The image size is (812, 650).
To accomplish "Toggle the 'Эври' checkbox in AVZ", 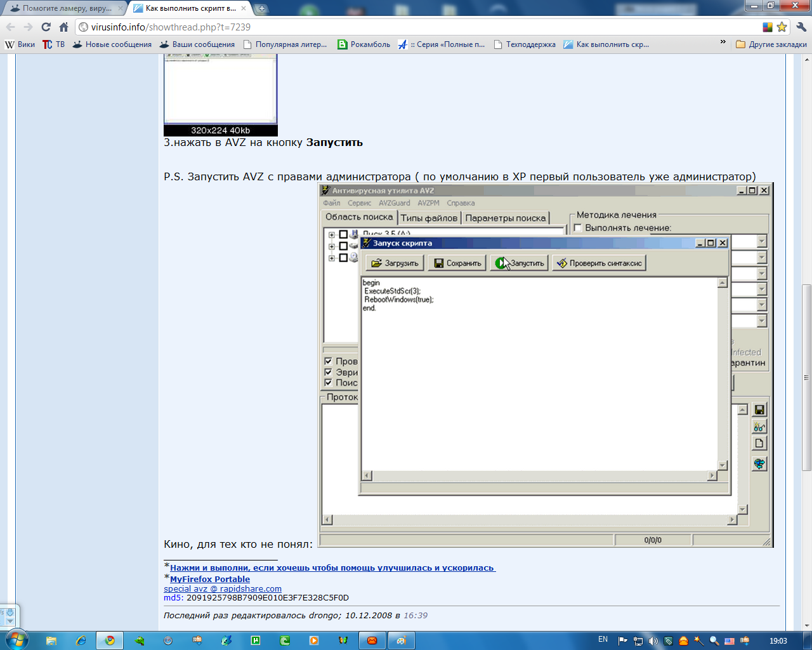I will point(328,372).
